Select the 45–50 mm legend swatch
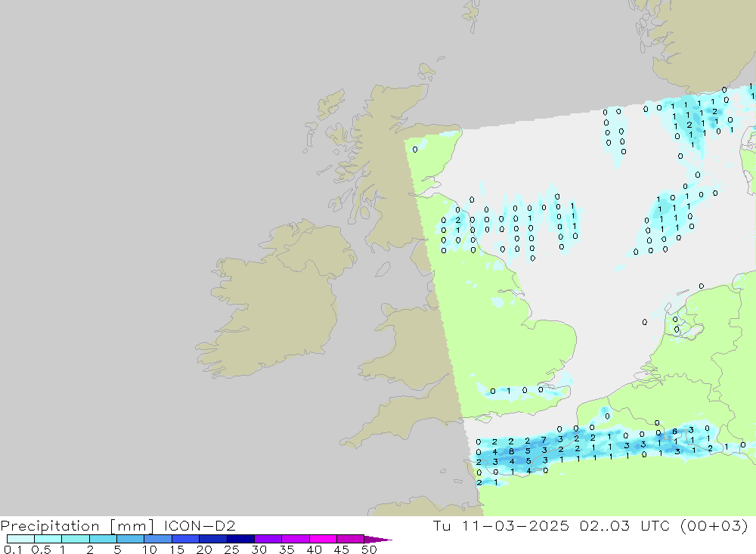This screenshot has width=756, height=554. [350, 539]
